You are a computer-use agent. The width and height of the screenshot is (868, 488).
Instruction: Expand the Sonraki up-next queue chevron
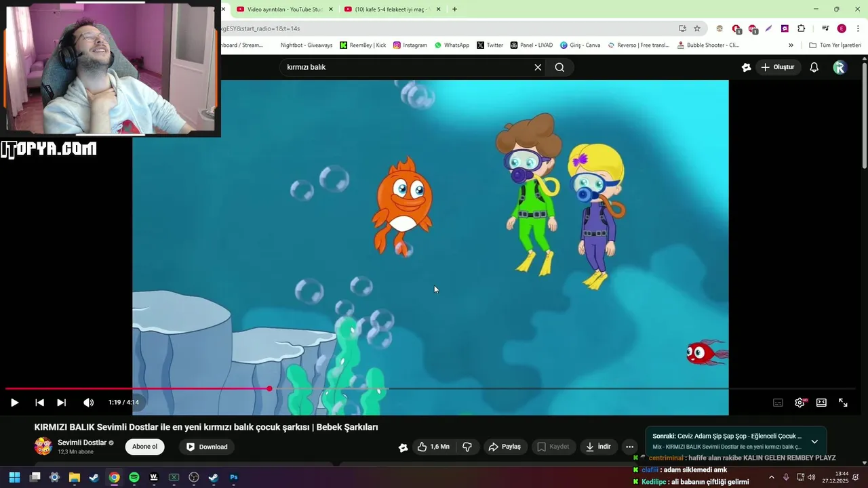[814, 441]
